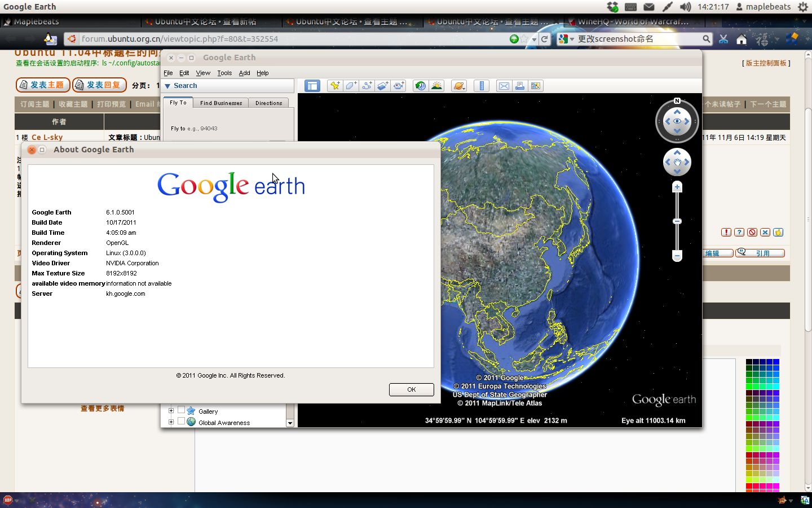This screenshot has height=508, width=812.
Task: Toggle sunlight across the landscape icon
Action: [x=436, y=86]
